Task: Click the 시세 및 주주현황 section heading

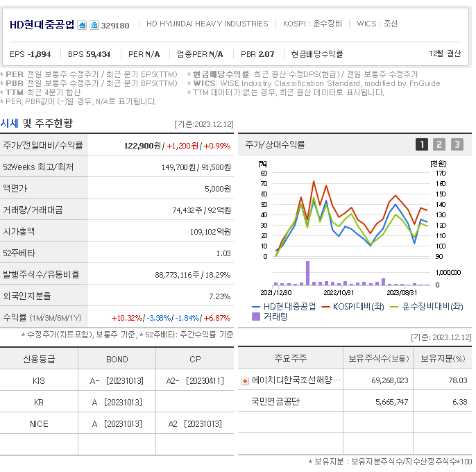Action: click(x=36, y=124)
